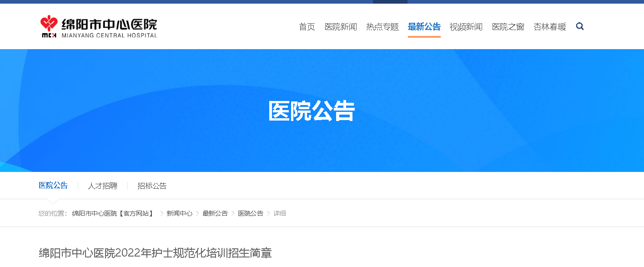Switch to the 人才招聘 sub-tab
The image size is (644, 267).
tap(103, 186)
